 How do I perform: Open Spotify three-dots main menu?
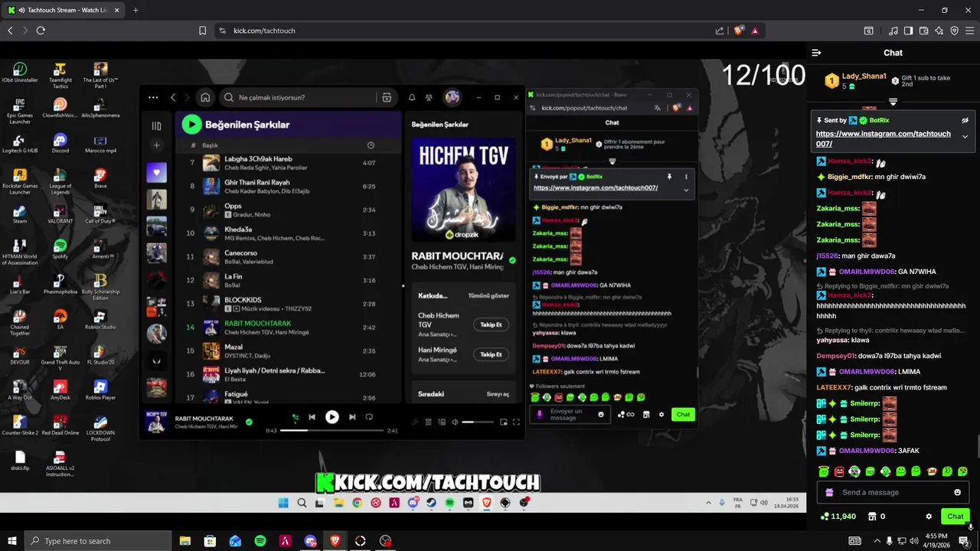coord(153,97)
